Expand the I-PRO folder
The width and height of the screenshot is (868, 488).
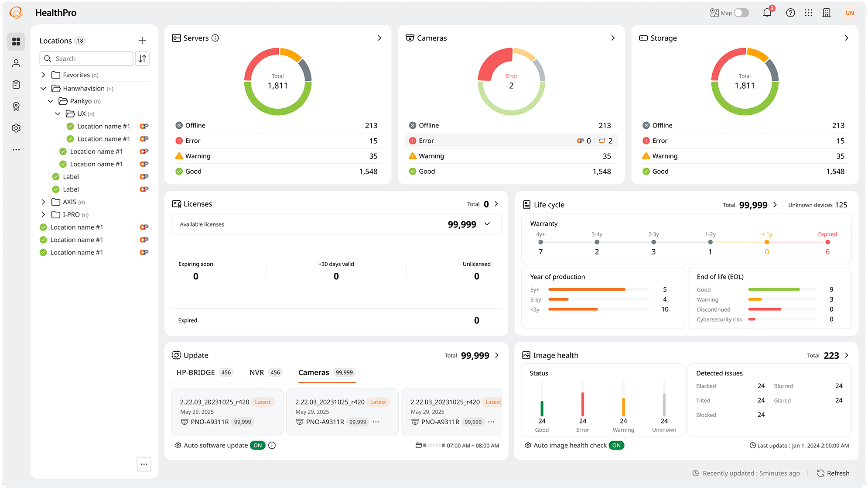point(43,215)
